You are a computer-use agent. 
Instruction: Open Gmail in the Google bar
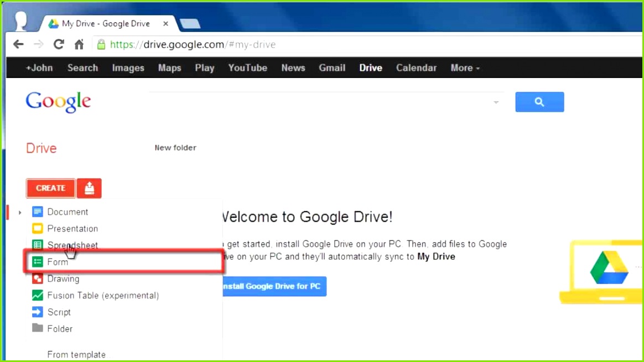pyautogui.click(x=332, y=68)
